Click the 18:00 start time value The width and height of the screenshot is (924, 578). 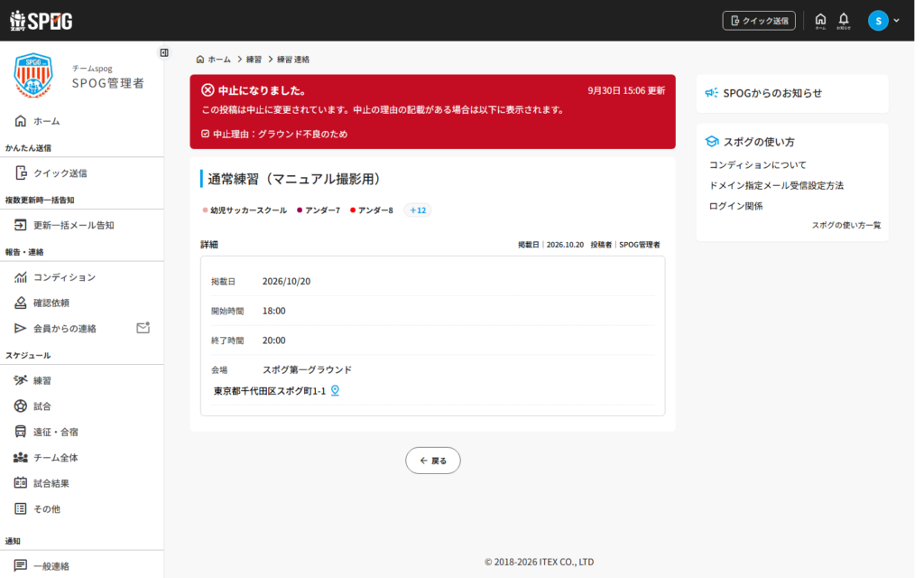click(274, 311)
